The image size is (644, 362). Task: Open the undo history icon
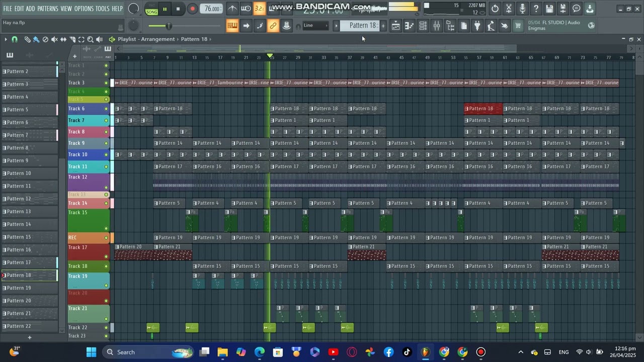point(495,9)
